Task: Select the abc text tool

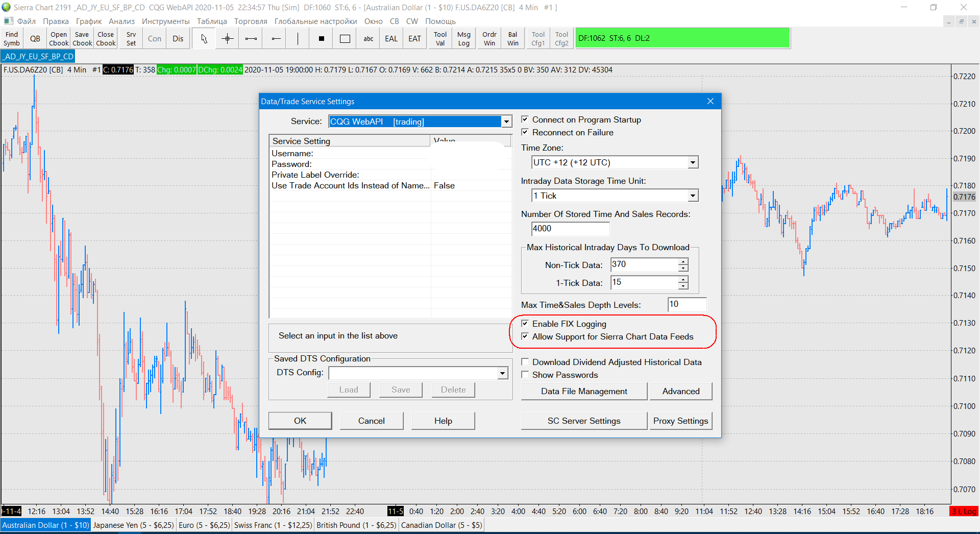Action: [x=368, y=39]
